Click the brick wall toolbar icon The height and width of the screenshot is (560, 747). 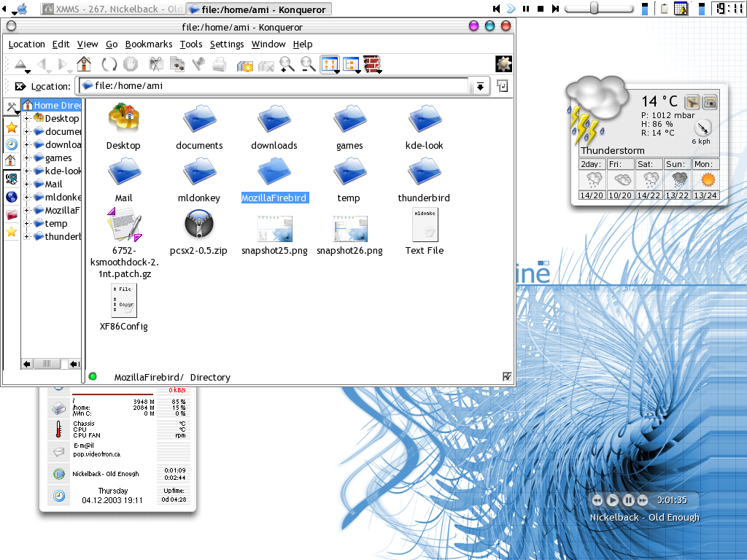click(x=372, y=64)
